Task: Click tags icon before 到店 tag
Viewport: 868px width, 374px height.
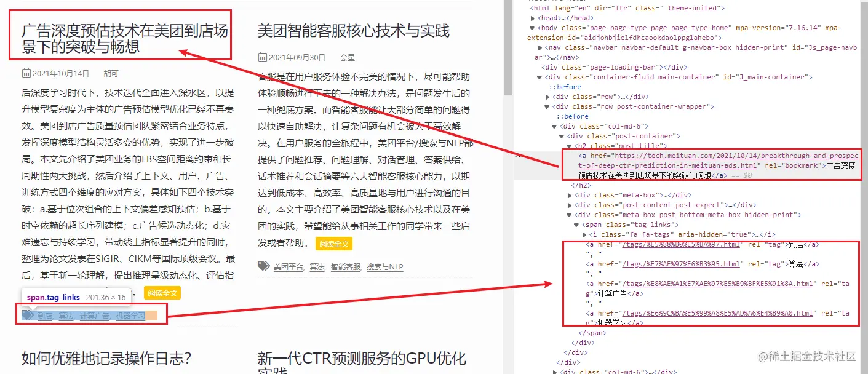Action: pos(28,316)
